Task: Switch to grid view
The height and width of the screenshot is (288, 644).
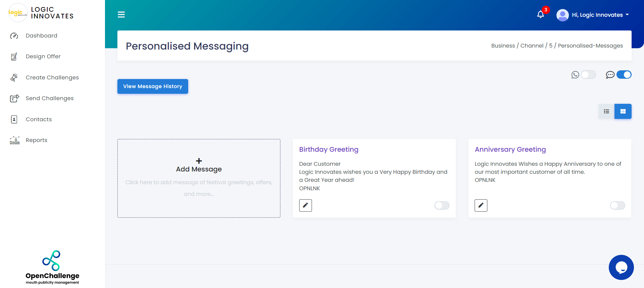Action: [623, 112]
